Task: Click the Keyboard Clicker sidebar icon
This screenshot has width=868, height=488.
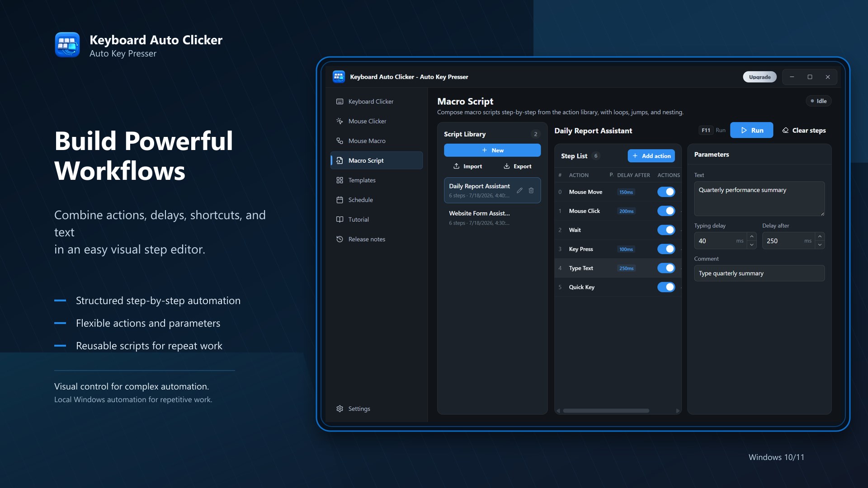Action: [x=340, y=102]
